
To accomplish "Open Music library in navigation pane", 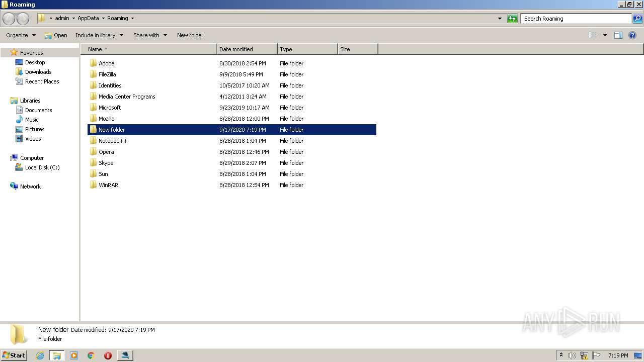I will [32, 120].
